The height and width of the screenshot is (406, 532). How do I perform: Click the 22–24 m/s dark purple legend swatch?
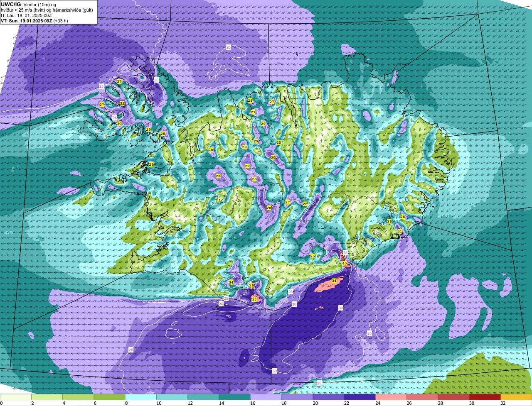pos(360,397)
